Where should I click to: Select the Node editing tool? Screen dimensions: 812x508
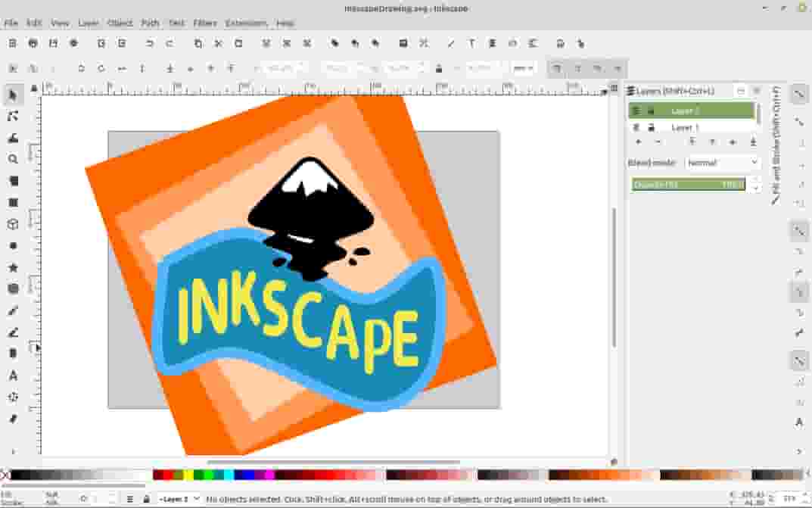[13, 116]
